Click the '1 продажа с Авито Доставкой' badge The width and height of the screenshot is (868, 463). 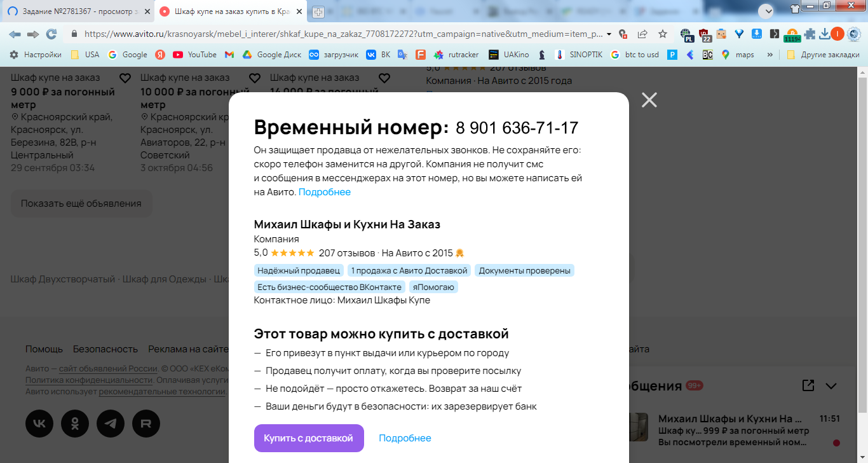coord(409,270)
